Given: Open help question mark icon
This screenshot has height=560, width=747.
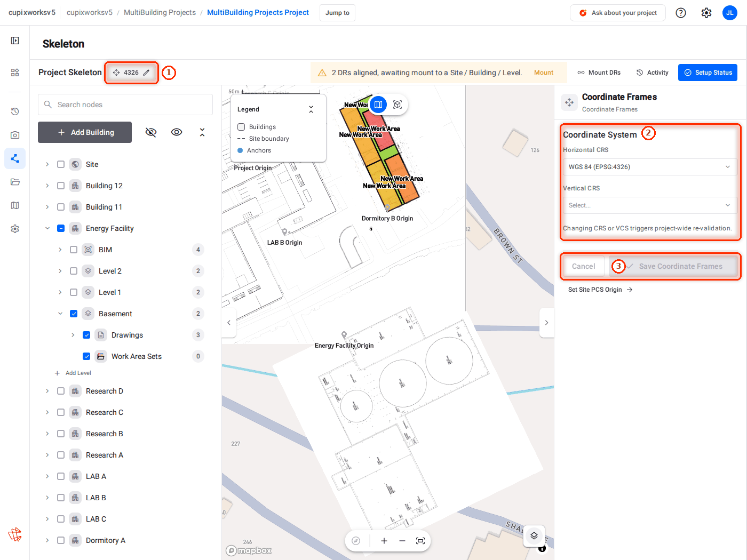Looking at the screenshot, I should coord(681,13).
